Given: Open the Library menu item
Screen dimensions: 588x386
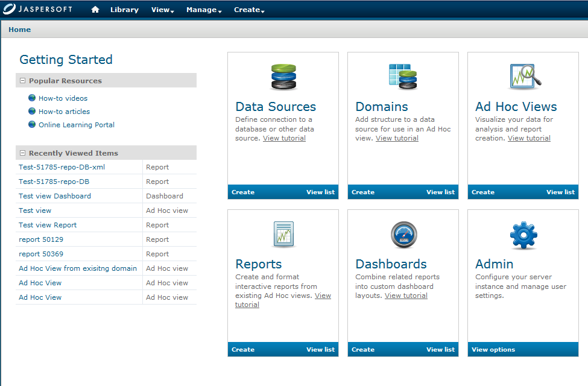Looking at the screenshot, I should (x=124, y=10).
